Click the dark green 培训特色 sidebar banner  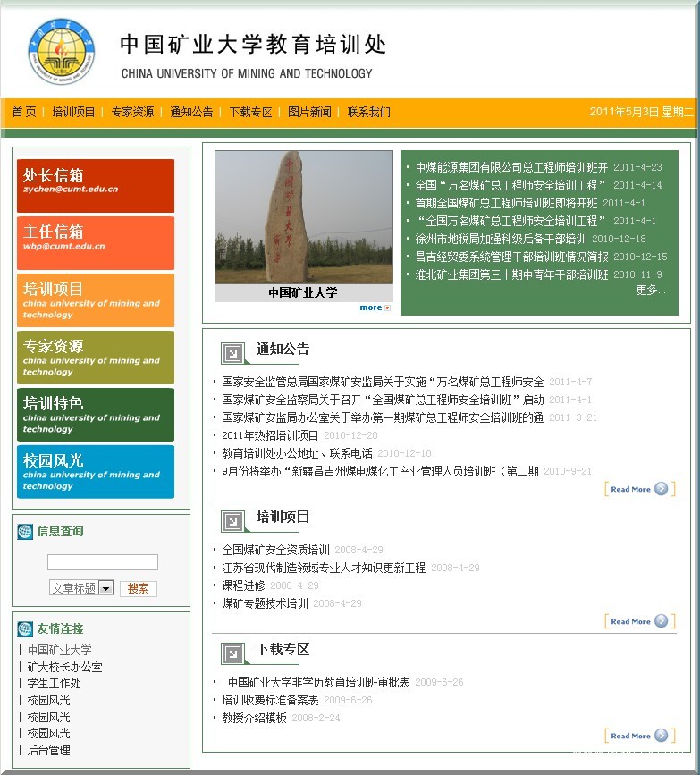(x=96, y=415)
